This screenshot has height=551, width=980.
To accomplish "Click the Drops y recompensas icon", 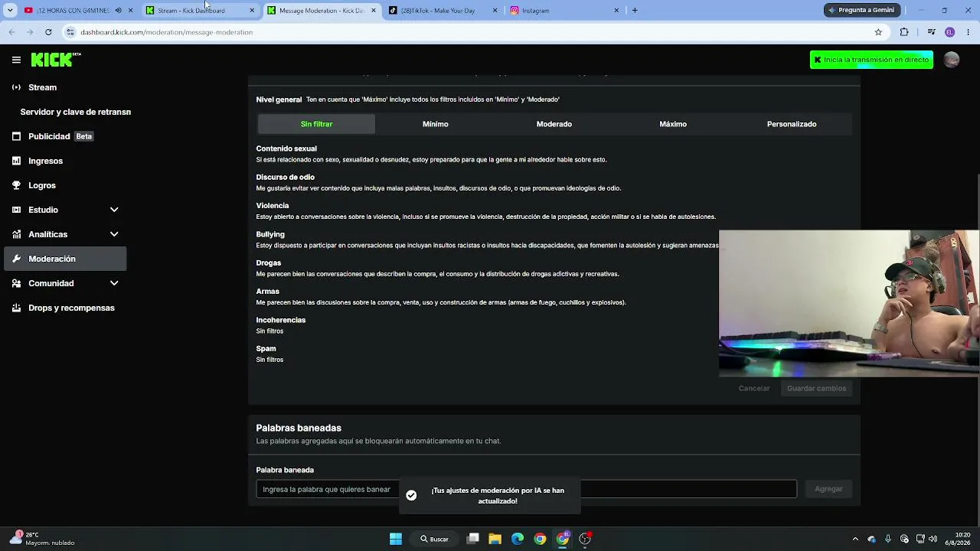I will point(16,308).
